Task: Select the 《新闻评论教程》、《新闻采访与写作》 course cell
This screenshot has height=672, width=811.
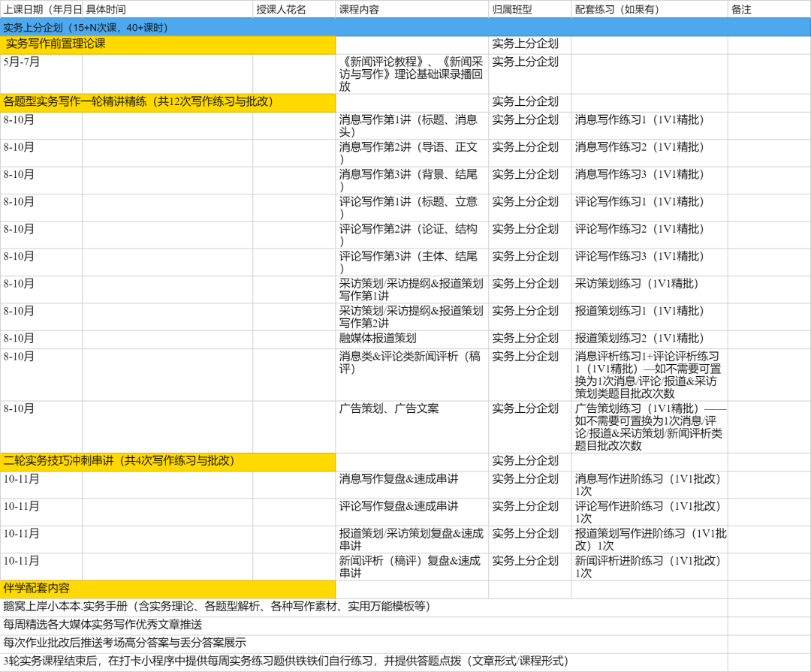Action: point(412,74)
